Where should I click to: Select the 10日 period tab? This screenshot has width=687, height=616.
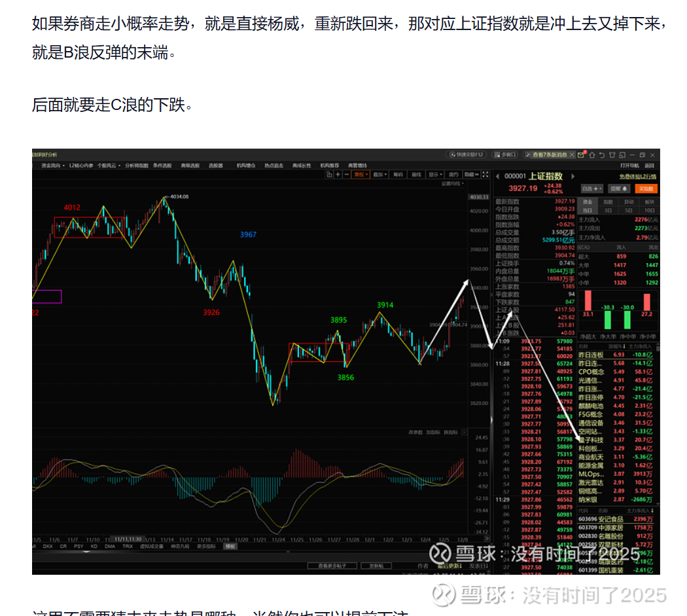(x=649, y=210)
